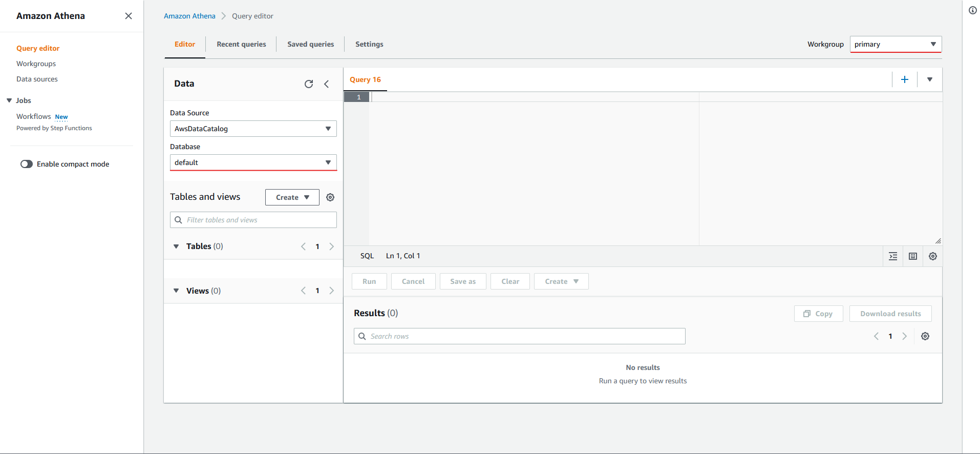Click the Run button
The image size is (980, 454).
(369, 281)
